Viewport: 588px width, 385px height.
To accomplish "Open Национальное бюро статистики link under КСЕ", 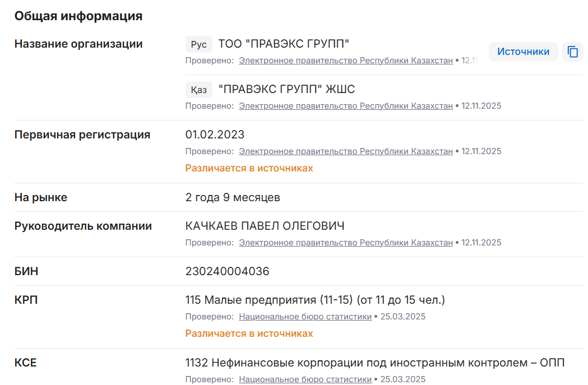I will (x=305, y=379).
